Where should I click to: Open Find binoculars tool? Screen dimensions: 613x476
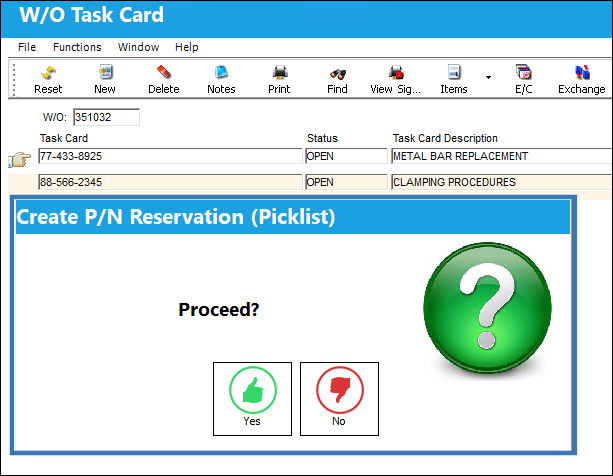point(337,80)
